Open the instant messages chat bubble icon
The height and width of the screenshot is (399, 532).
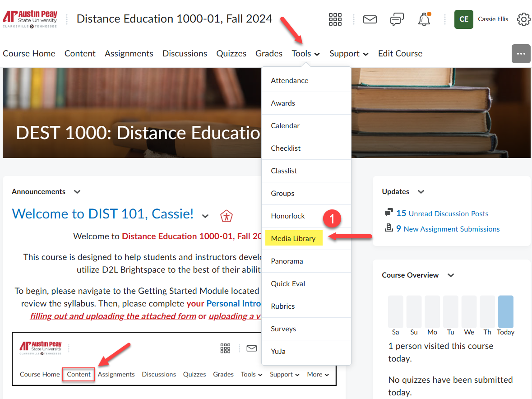(397, 19)
